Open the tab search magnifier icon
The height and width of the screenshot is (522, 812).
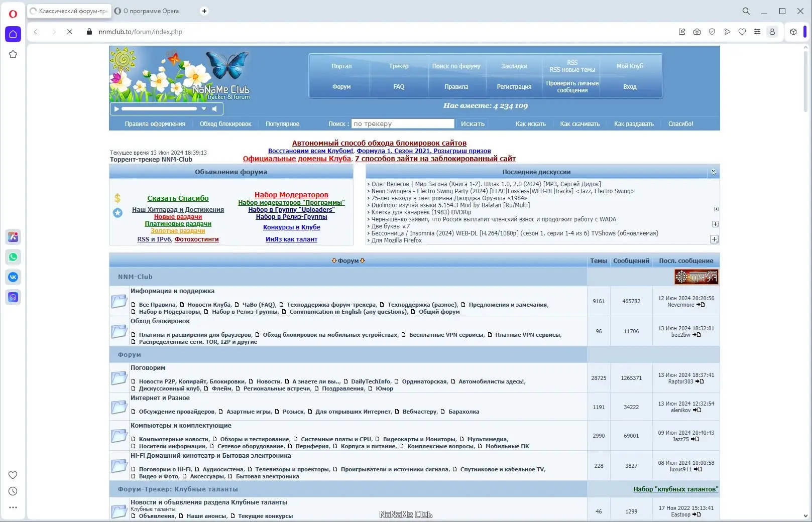tap(746, 11)
